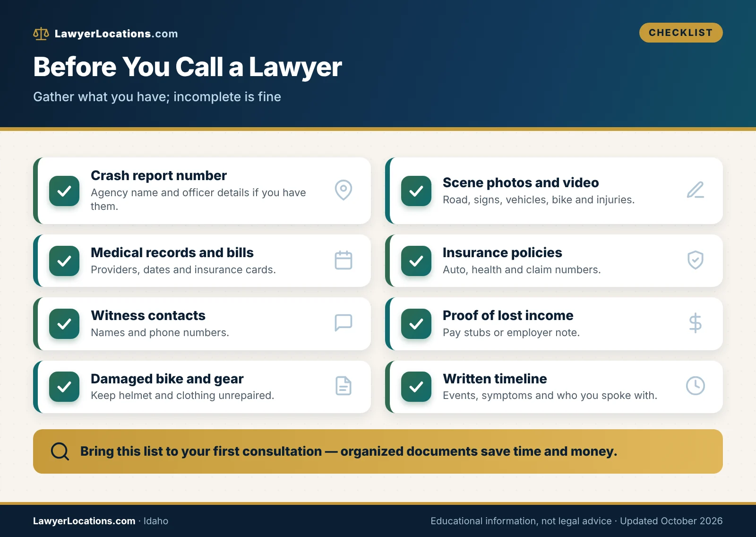Image resolution: width=756 pixels, height=537 pixels.
Task: Select the 'Proof of lost income' title
Action: pyautogui.click(x=508, y=315)
